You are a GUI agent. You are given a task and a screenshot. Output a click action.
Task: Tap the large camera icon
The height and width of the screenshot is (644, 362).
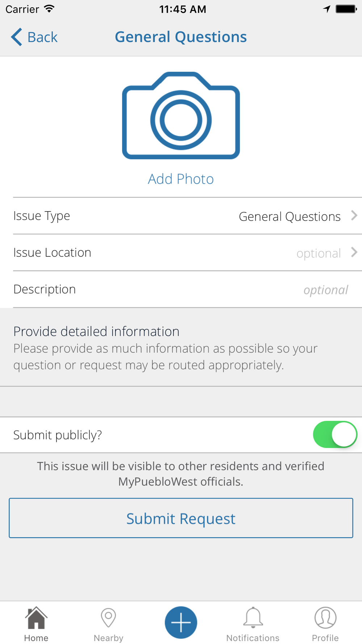tap(181, 116)
